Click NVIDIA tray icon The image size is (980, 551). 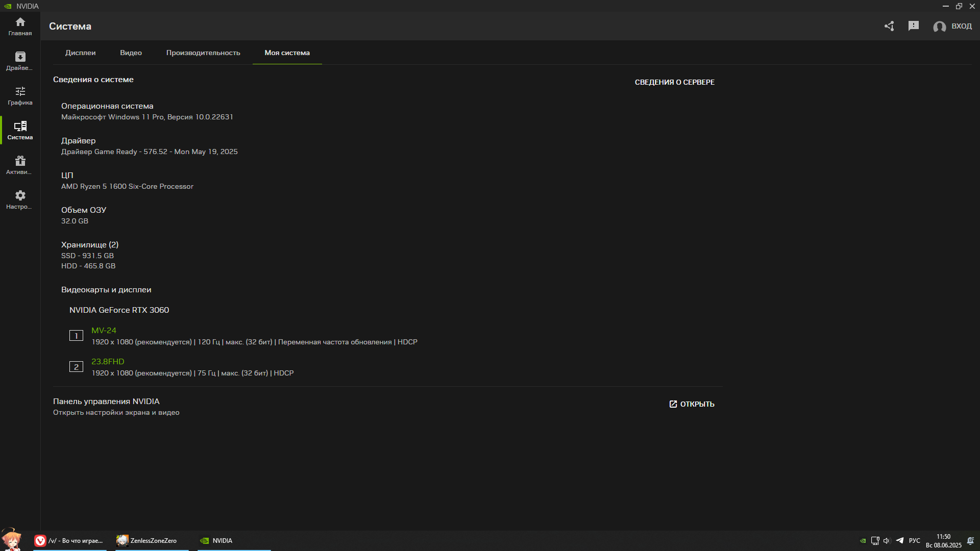[863, 541]
